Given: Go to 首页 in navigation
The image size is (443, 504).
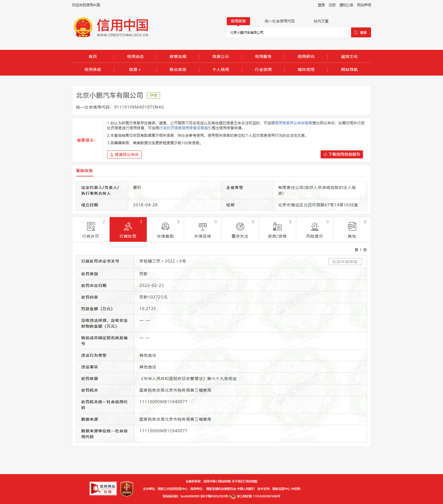Looking at the screenshot, I should (x=93, y=56).
